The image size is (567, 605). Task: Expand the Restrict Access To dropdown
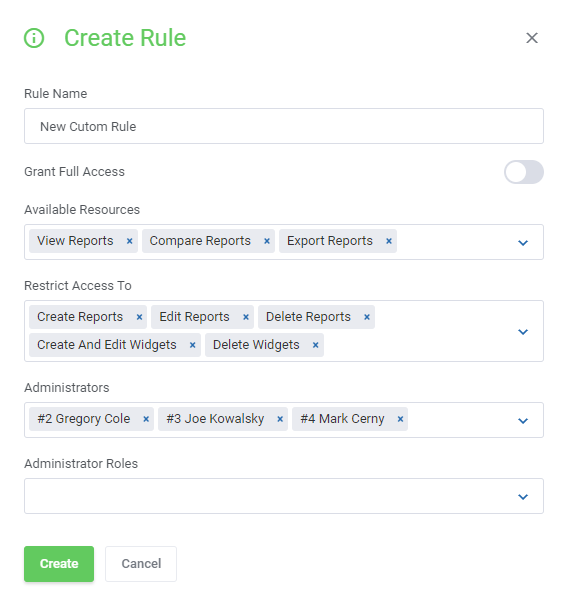[x=523, y=332]
